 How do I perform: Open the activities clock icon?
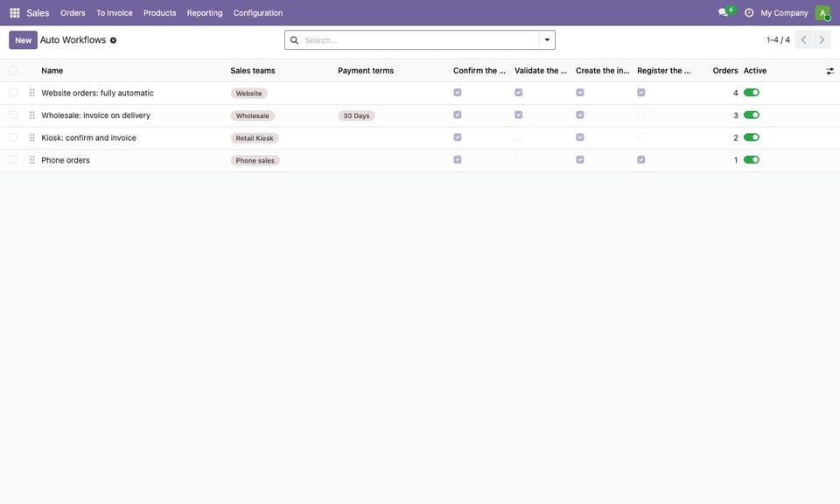coord(749,12)
